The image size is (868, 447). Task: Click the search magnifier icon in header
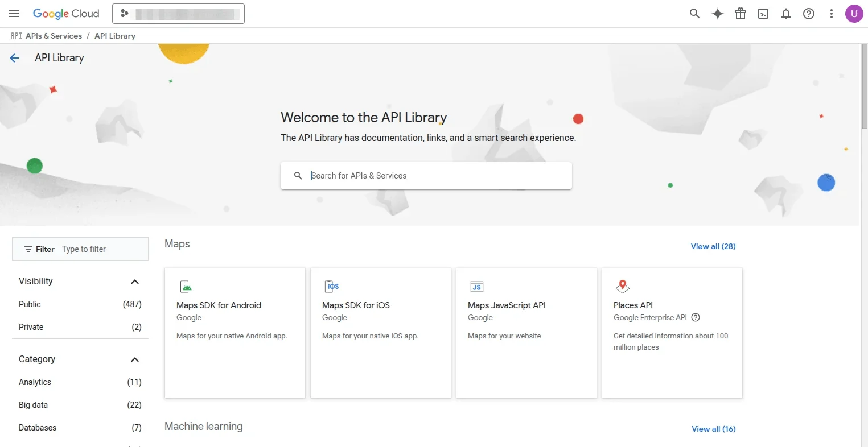click(x=694, y=14)
